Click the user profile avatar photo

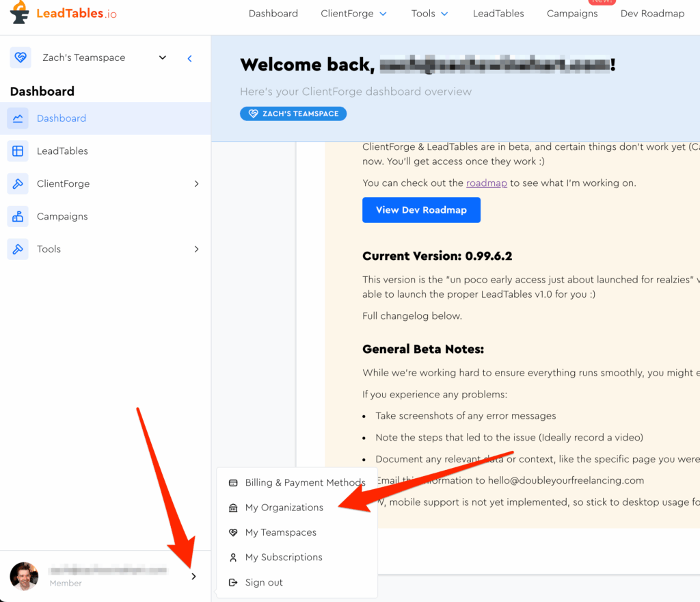pyautogui.click(x=24, y=576)
